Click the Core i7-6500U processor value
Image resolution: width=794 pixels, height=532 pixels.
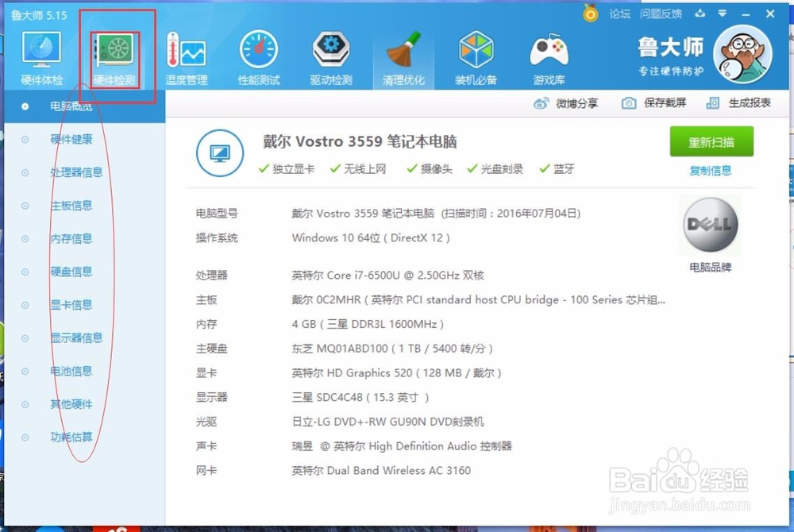point(388,276)
